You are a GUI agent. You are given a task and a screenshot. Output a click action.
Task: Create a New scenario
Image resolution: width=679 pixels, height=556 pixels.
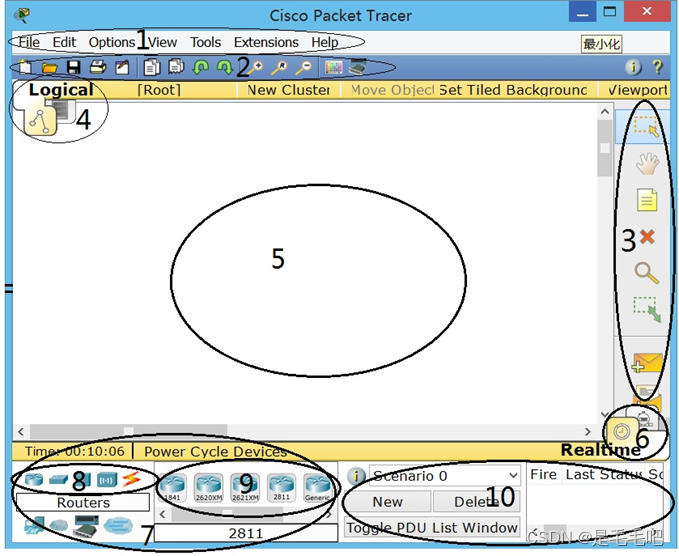pos(387,501)
